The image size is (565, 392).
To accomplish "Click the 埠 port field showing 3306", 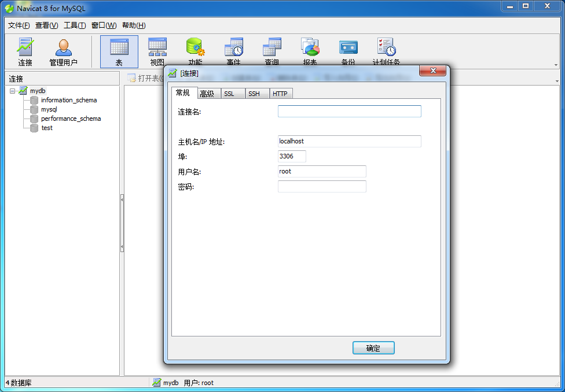I will click(x=292, y=156).
